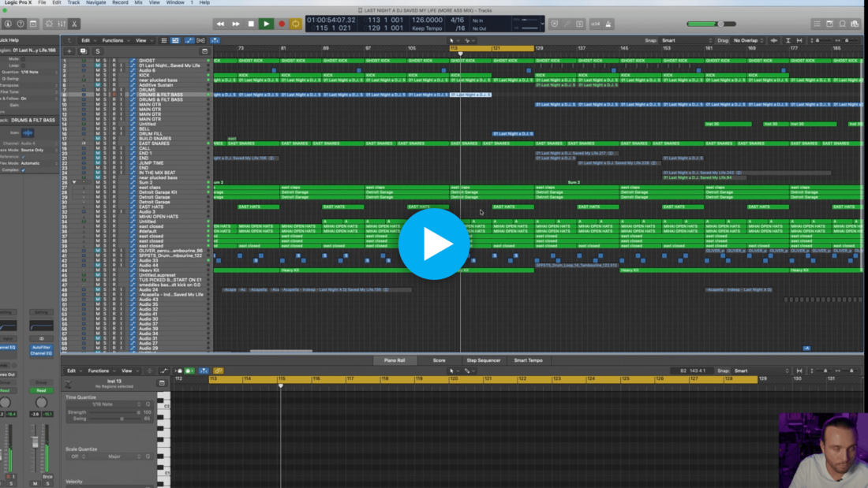Click the red Record button
The image size is (868, 488).
pos(281,24)
